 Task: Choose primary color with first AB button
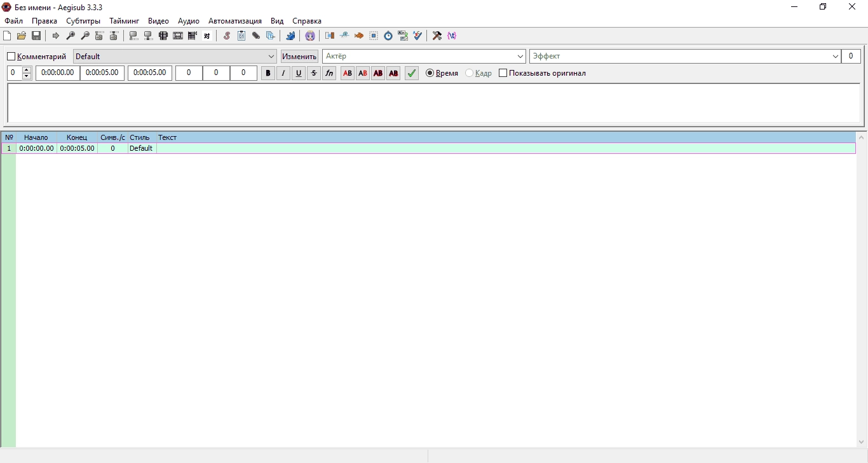[x=348, y=73]
